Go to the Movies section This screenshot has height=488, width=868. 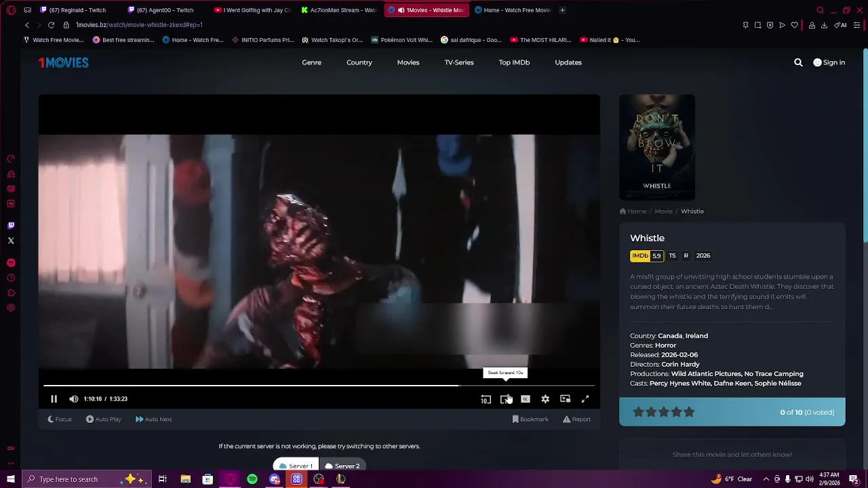[408, 62]
